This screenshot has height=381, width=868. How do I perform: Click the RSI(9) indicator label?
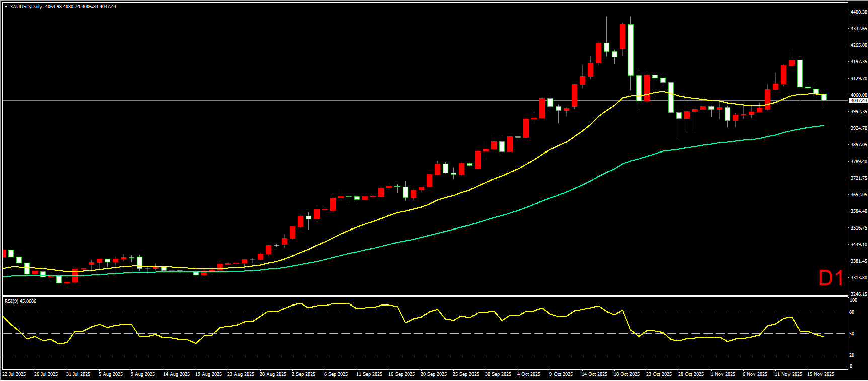point(20,301)
